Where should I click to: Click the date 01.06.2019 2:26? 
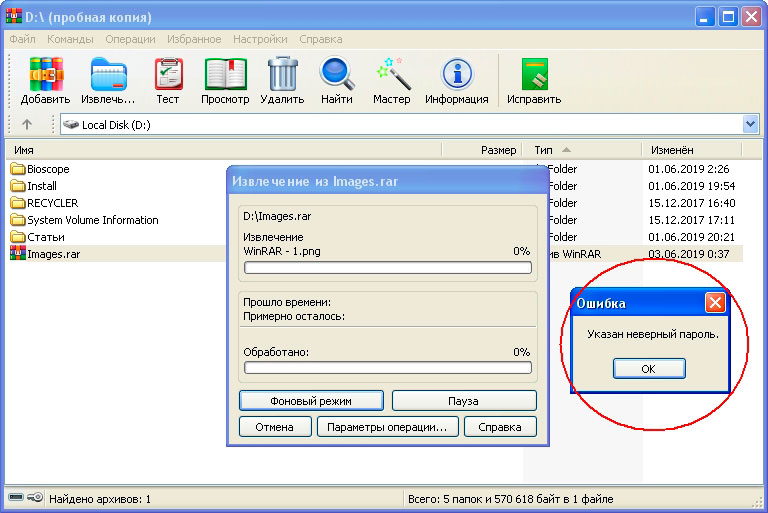pyautogui.click(x=689, y=169)
